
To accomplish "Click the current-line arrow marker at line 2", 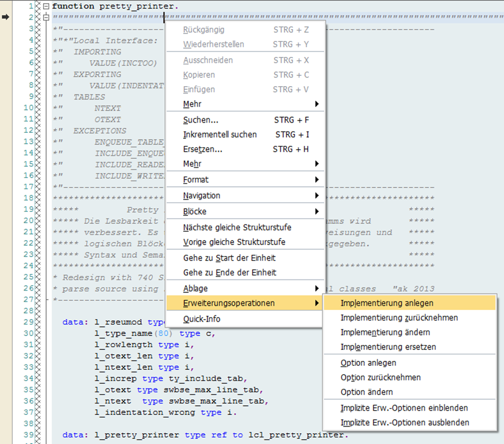I will pyautogui.click(x=5, y=17).
